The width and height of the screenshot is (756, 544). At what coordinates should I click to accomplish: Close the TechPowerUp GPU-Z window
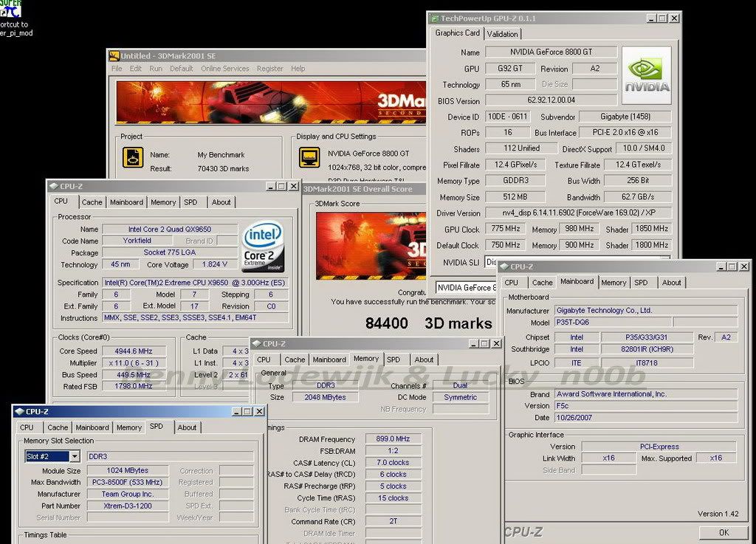(673, 18)
